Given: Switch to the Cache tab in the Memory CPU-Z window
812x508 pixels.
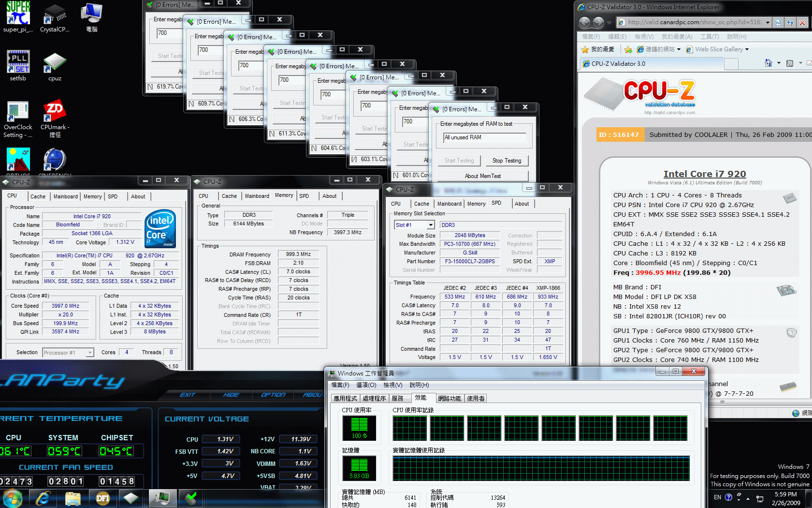Looking at the screenshot, I should [229, 196].
